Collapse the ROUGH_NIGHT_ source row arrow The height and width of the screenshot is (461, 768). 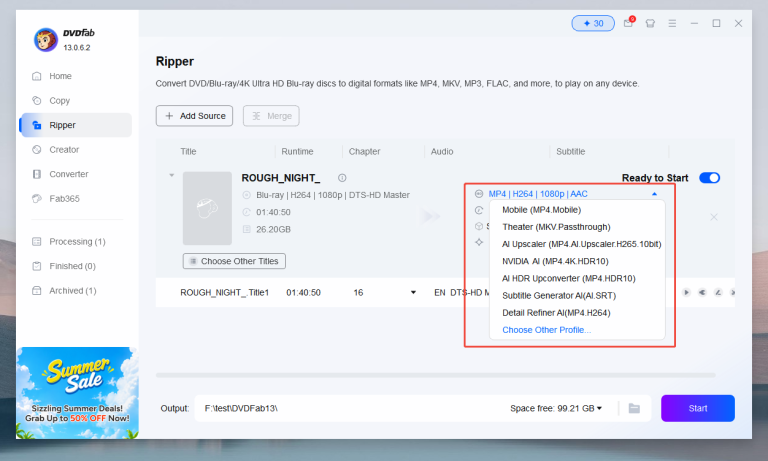pyautogui.click(x=171, y=175)
